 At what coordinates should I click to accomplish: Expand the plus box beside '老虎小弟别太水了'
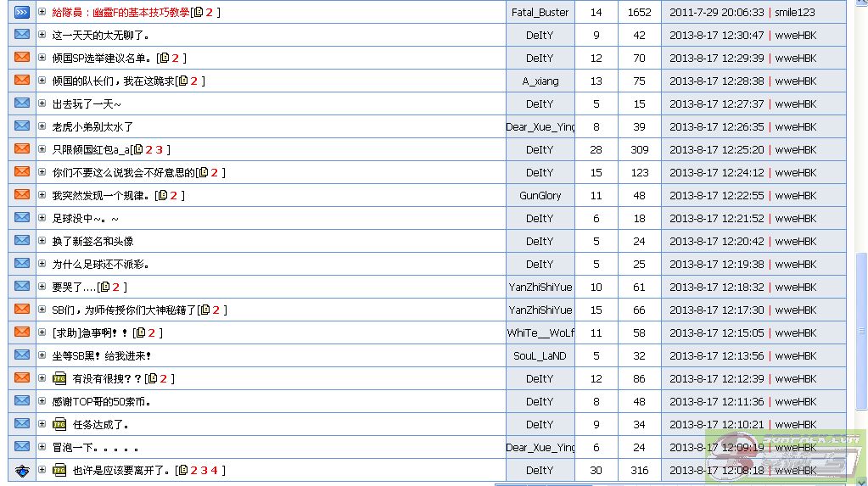coord(42,126)
